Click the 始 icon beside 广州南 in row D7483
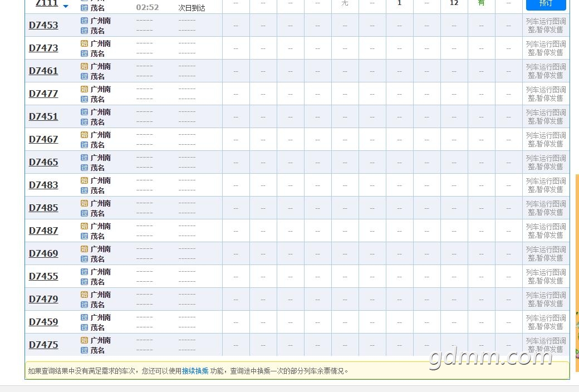579x392 pixels. pos(84,180)
